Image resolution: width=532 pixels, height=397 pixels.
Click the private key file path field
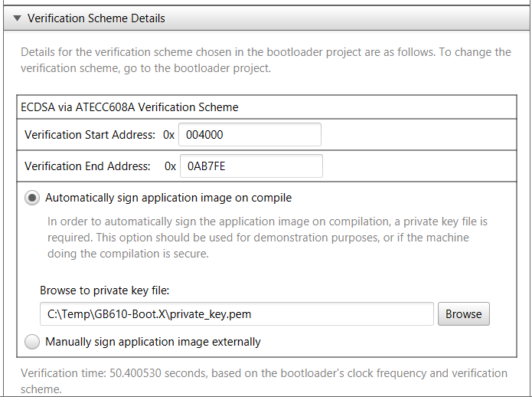(237, 313)
